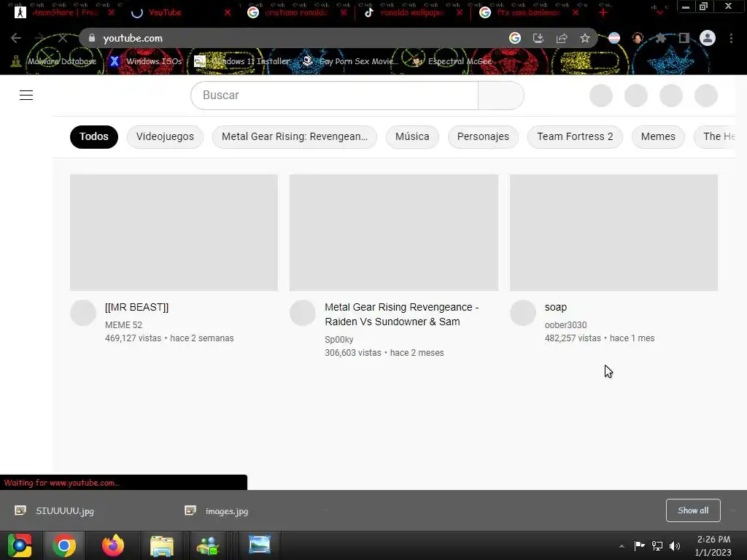Click the [[MR BEAST]] video title
Image resolution: width=747 pixels, height=560 pixels.
136,307
